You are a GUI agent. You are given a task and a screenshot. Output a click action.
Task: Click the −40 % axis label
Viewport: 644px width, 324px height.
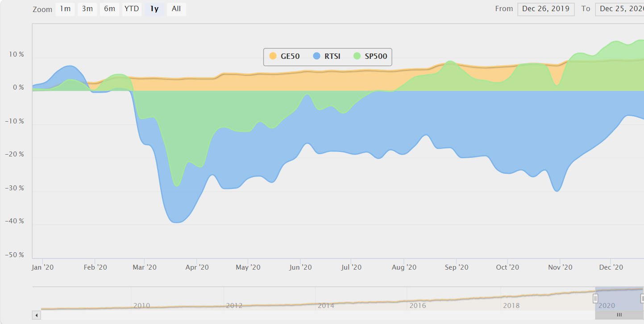(x=14, y=221)
